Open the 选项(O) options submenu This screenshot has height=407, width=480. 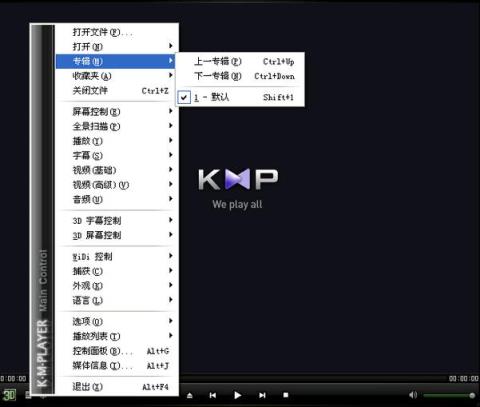click(116, 321)
